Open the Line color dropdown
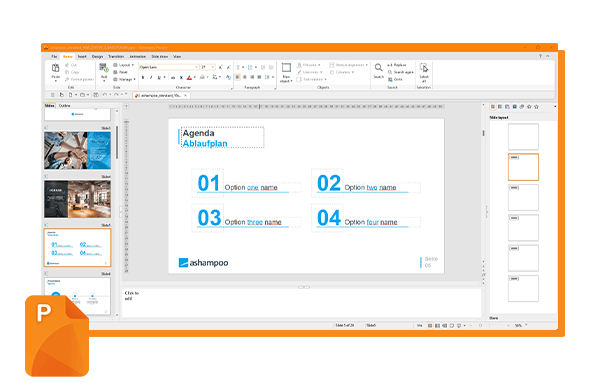600x390 pixels. (x=310, y=72)
